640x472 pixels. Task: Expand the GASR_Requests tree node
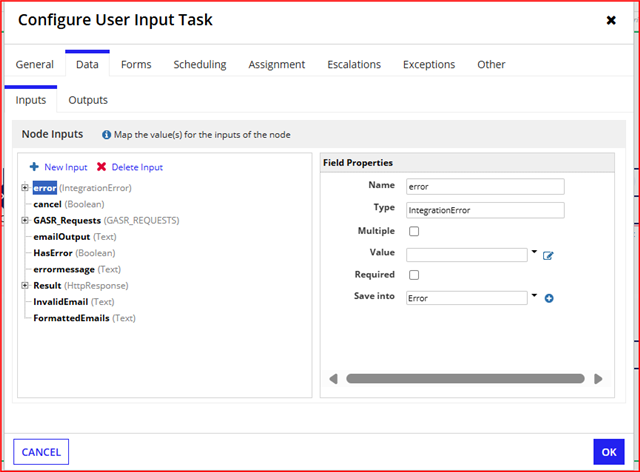(x=25, y=220)
